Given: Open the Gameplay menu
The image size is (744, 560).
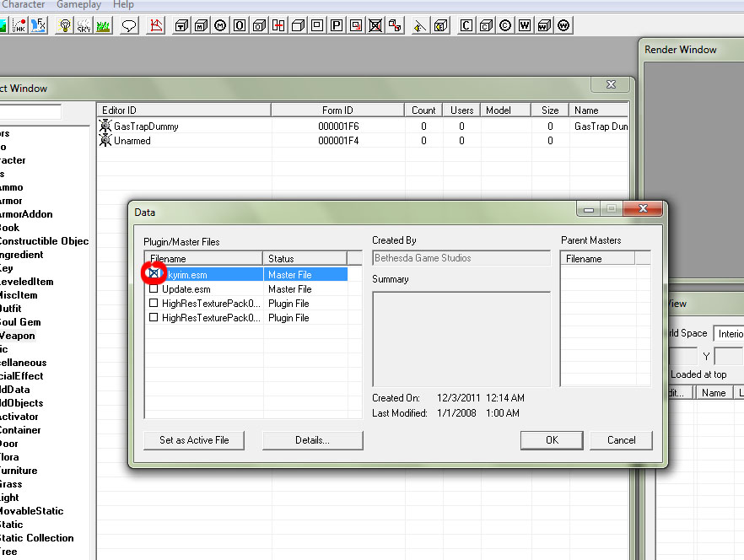Looking at the screenshot, I should click(78, 5).
